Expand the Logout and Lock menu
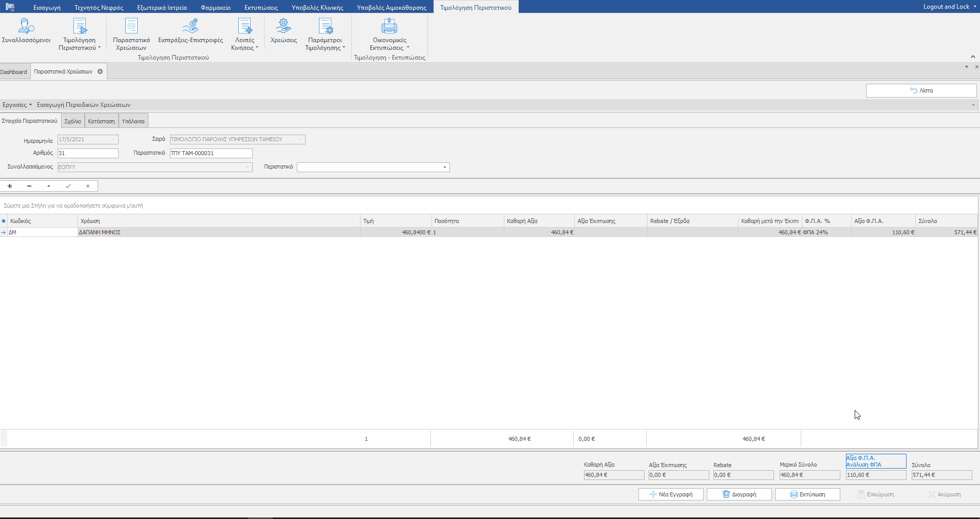 pos(949,7)
